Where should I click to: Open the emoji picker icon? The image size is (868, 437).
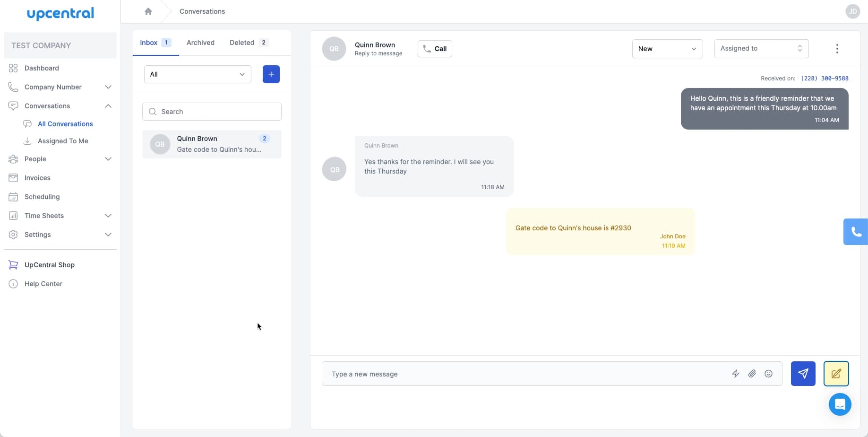point(769,374)
